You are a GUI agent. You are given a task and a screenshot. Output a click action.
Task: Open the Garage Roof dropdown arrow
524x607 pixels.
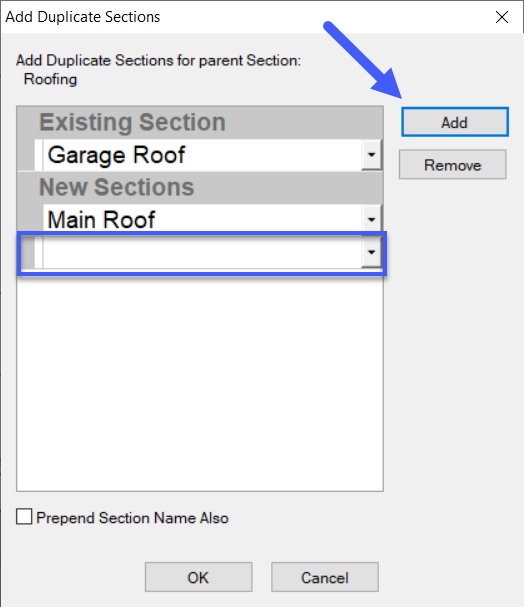coord(372,155)
